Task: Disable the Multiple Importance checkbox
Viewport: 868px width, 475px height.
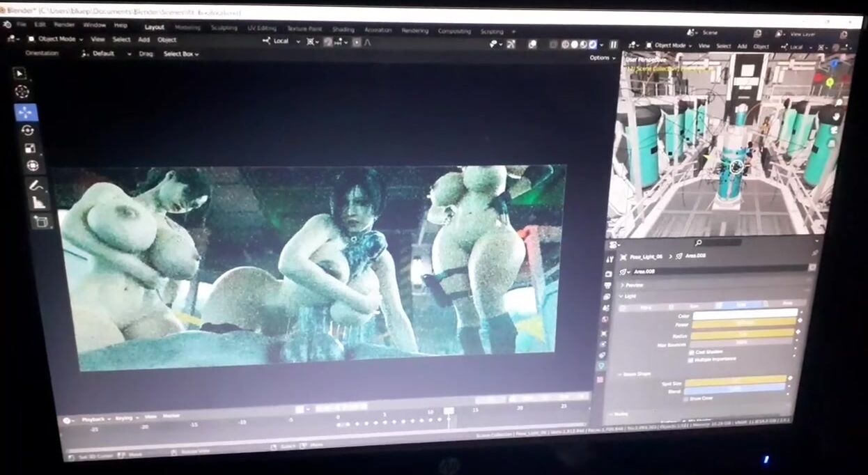Action: [690, 359]
